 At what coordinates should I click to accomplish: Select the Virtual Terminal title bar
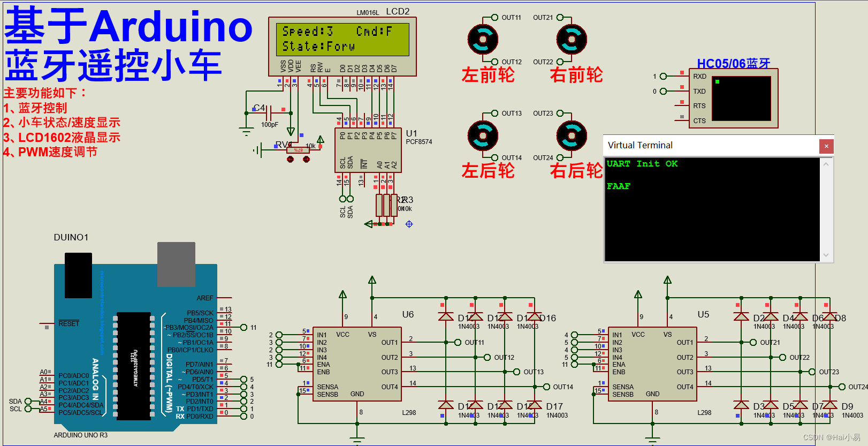coord(712,146)
